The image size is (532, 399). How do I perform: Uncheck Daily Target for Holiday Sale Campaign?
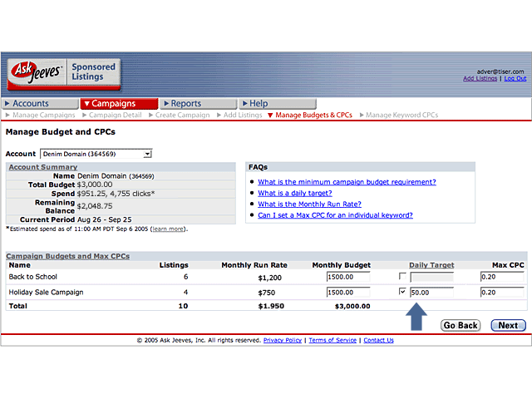tap(403, 293)
